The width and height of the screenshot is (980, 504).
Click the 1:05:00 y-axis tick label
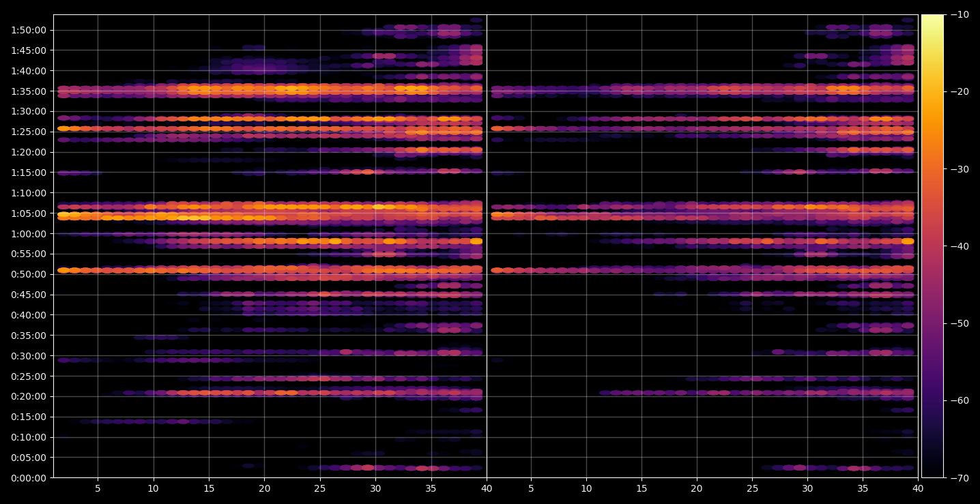(x=29, y=213)
